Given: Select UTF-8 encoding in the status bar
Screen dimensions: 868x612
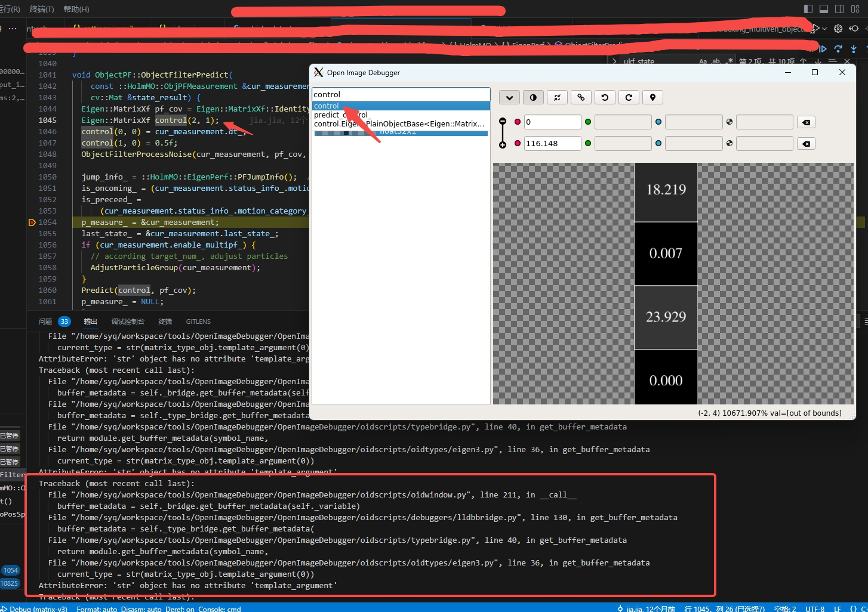Looking at the screenshot, I should [x=814, y=608].
